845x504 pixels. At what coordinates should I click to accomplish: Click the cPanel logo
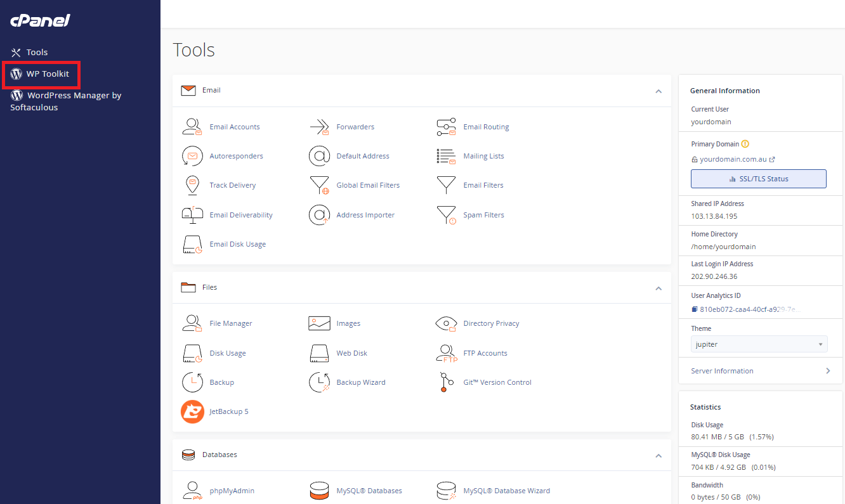(40, 21)
